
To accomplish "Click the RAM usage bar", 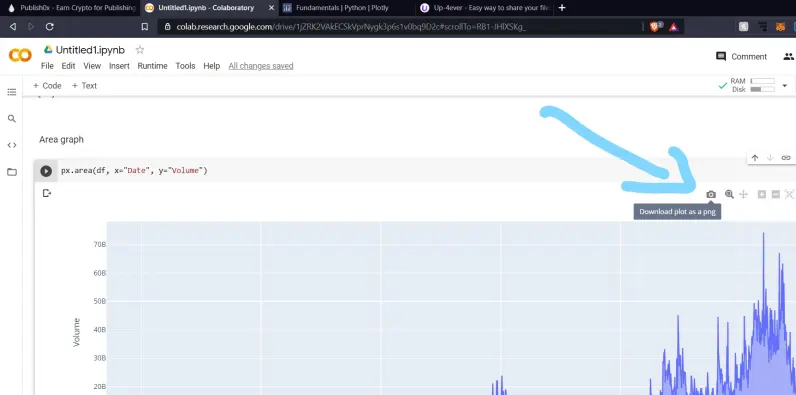I will click(x=762, y=81).
